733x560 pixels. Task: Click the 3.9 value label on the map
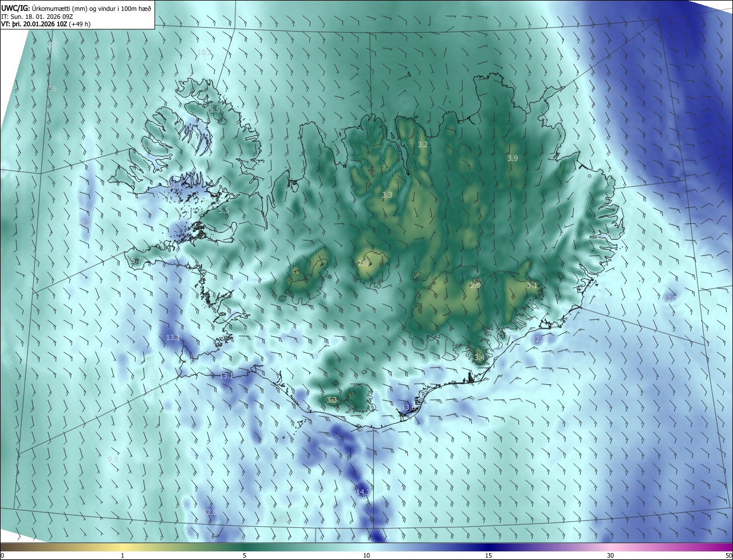coord(513,158)
